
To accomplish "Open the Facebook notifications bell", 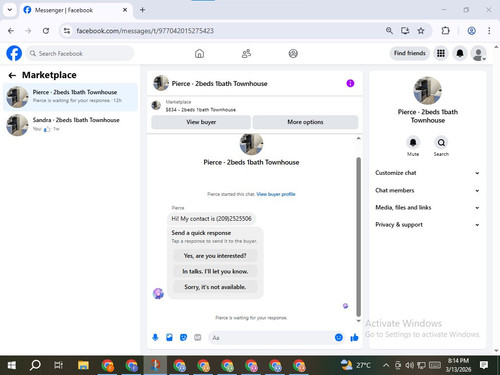I will (460, 53).
